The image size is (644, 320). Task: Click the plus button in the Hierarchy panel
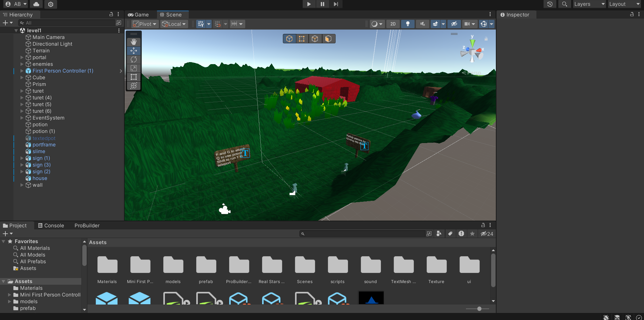(5, 23)
